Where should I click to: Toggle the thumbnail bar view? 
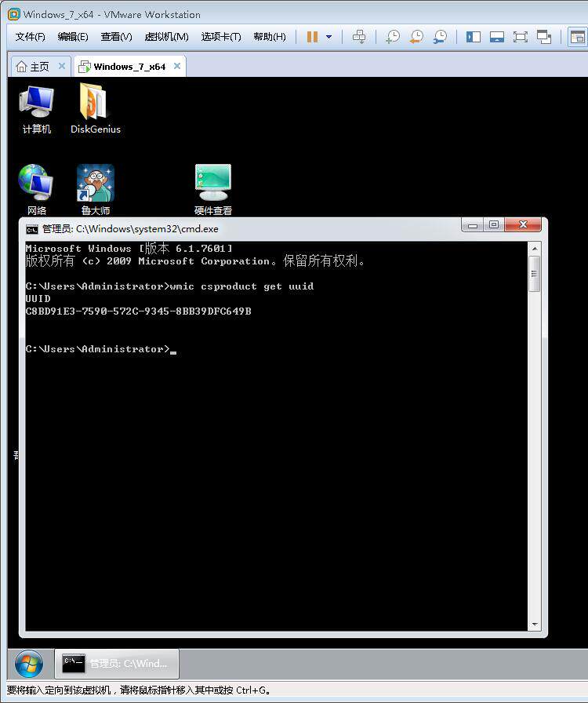pyautogui.click(x=496, y=37)
